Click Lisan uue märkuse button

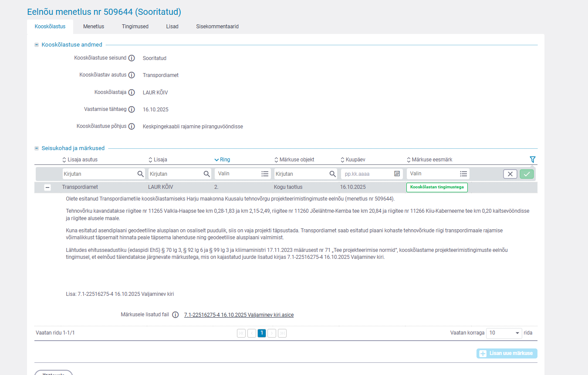507,353
